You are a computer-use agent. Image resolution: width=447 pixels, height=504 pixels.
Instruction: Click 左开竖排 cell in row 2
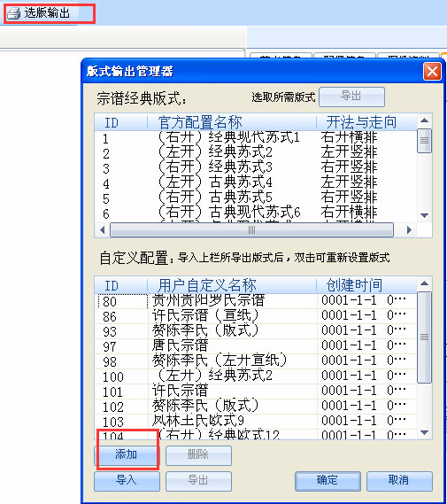349,152
